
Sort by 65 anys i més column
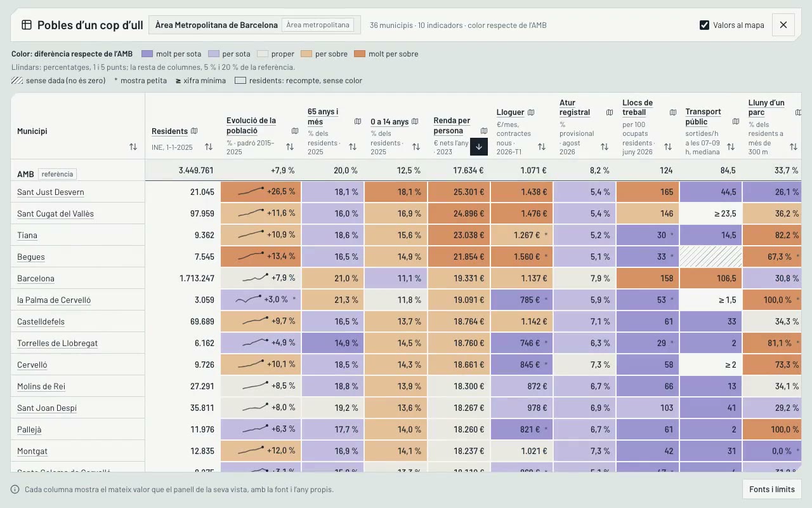coord(353,147)
